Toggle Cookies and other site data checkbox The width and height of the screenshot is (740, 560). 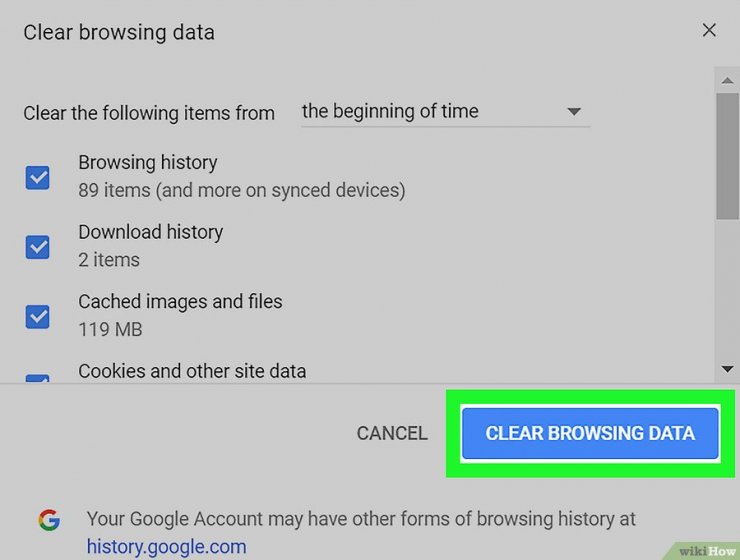tap(37, 378)
